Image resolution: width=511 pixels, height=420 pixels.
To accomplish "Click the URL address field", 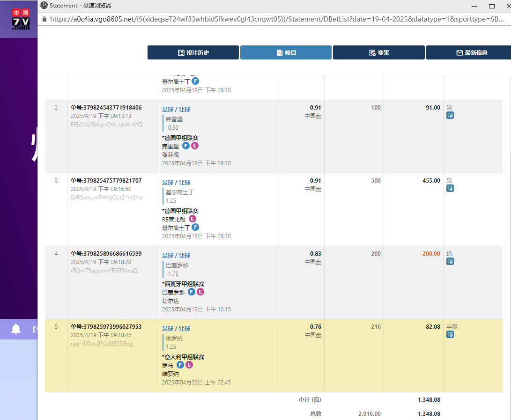I will [x=276, y=20].
